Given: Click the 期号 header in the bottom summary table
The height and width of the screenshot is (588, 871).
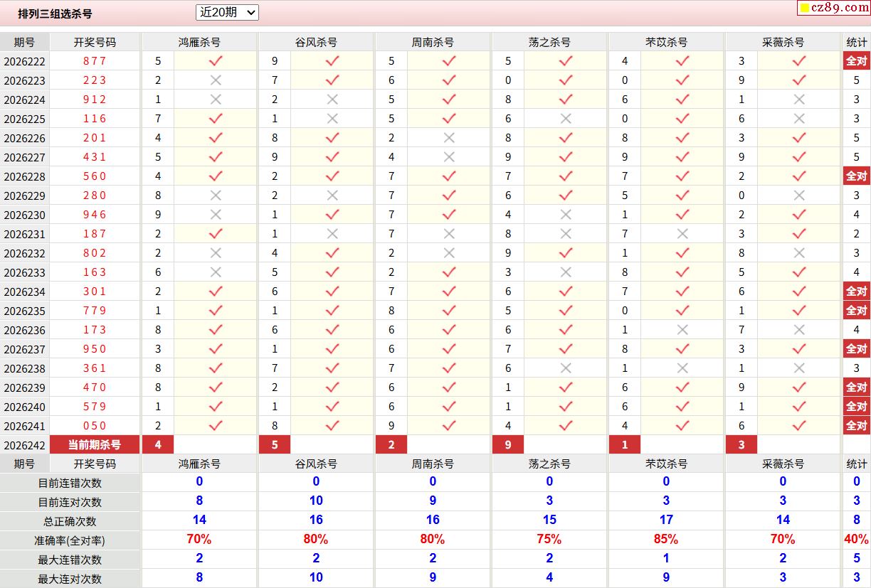Looking at the screenshot, I should [x=24, y=464].
